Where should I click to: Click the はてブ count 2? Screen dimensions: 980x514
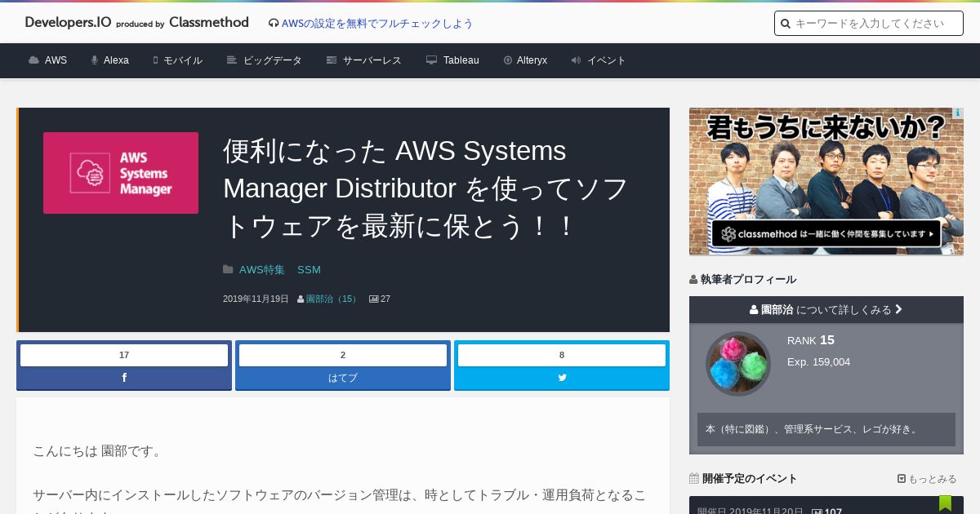(x=343, y=355)
